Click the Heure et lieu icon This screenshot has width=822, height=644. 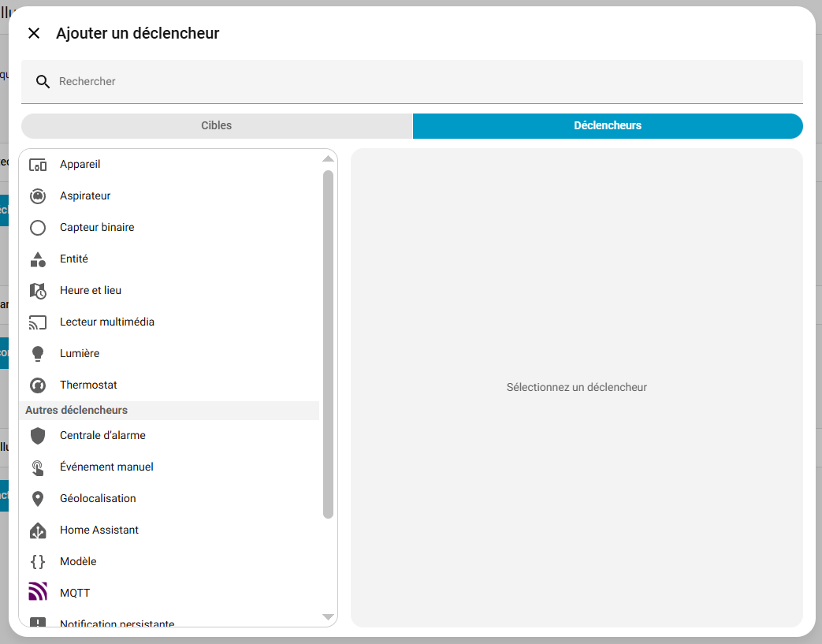point(38,291)
